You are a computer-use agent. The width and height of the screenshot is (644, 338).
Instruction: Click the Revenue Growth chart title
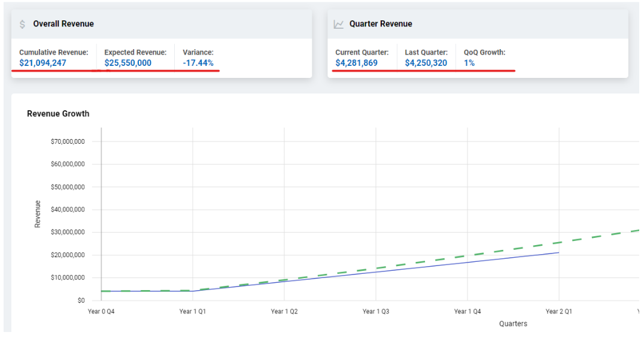click(x=58, y=114)
